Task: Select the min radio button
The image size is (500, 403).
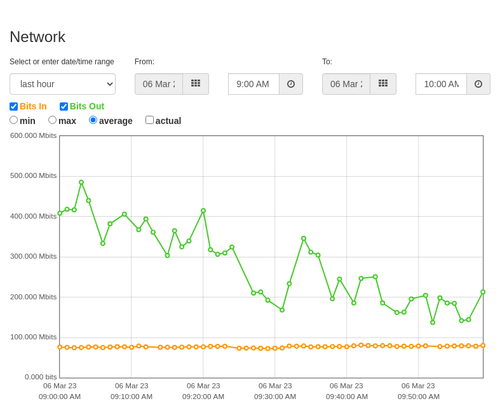Action: tap(14, 120)
